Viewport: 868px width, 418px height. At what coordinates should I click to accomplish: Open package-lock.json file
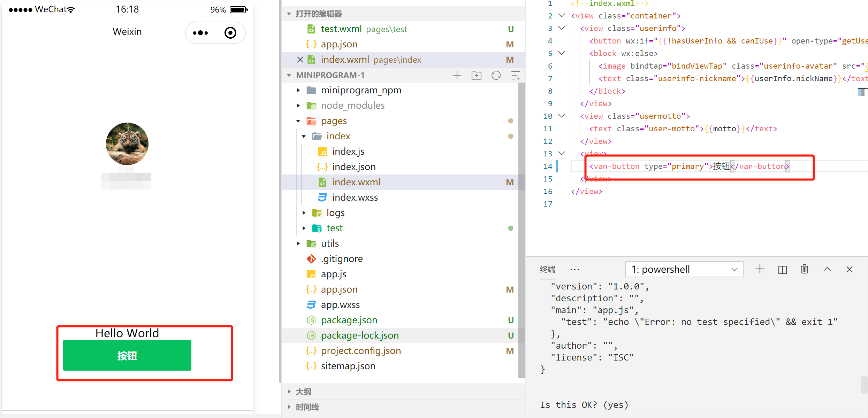(x=400, y=335)
